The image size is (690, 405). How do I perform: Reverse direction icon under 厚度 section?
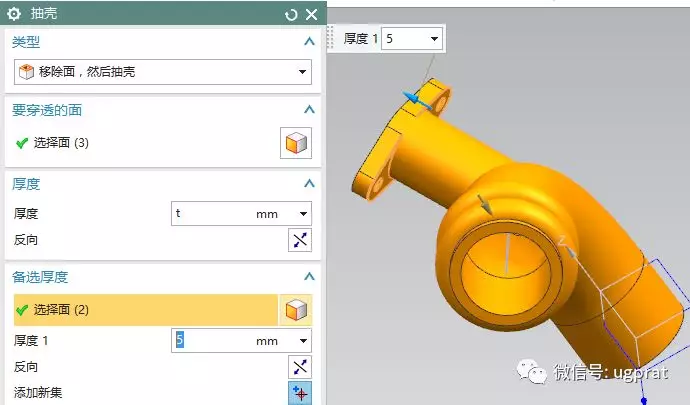coord(300,240)
